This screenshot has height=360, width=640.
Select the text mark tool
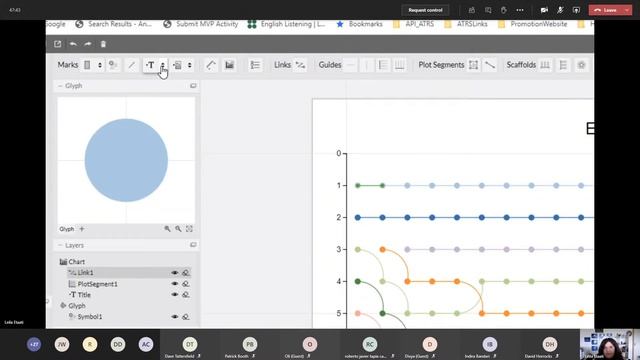pyautogui.click(x=150, y=65)
